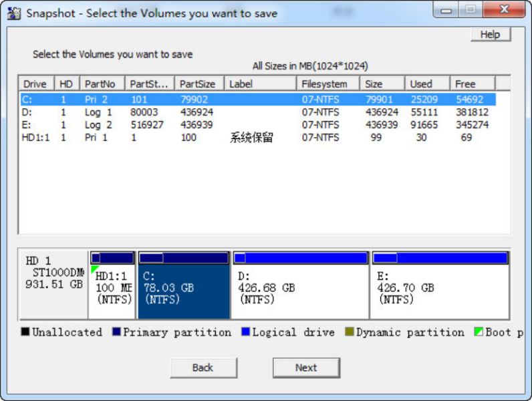Sort by the PartSize column header

(199, 84)
